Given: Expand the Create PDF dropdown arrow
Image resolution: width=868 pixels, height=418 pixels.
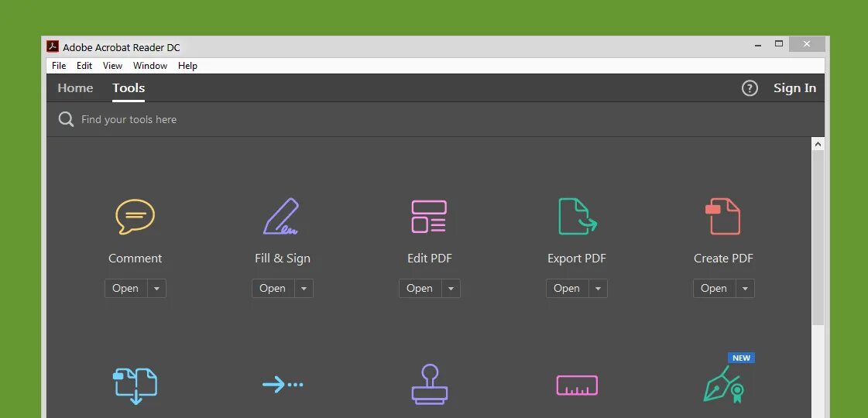Looking at the screenshot, I should point(745,289).
